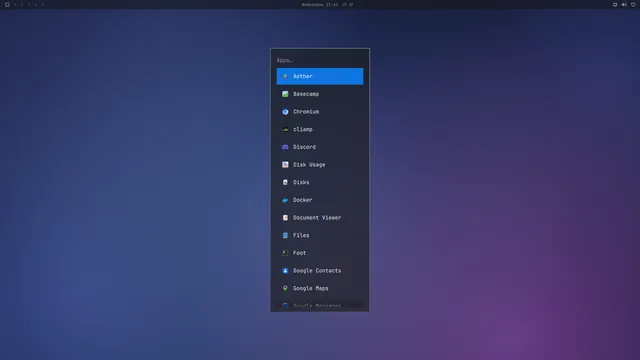Image resolution: width=640 pixels, height=360 pixels.
Task: Launch Google Maps
Action: 320,288
